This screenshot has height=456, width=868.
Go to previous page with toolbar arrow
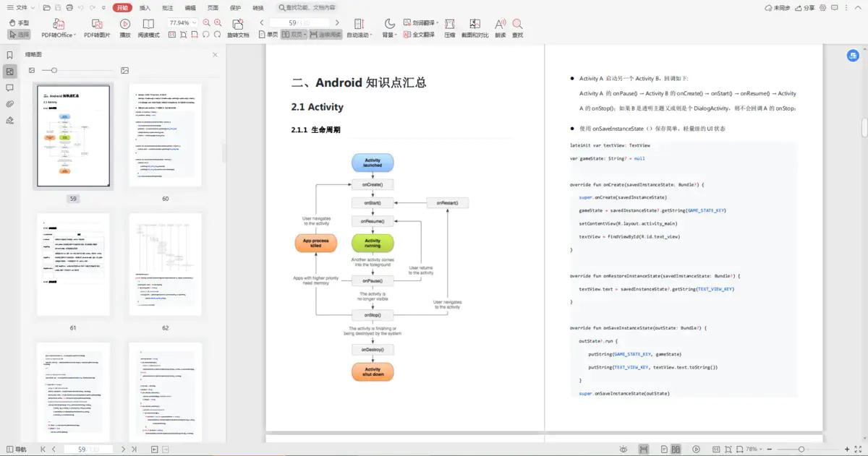click(262, 23)
